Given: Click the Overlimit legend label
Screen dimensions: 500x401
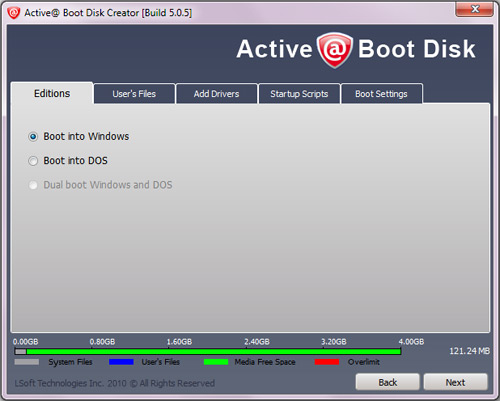Looking at the screenshot, I should (364, 362).
